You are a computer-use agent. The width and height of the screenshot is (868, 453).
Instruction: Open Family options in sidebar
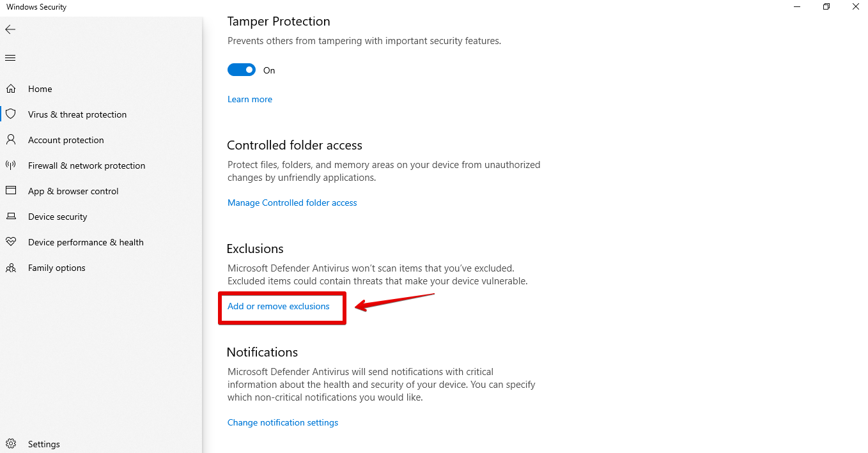(x=56, y=268)
